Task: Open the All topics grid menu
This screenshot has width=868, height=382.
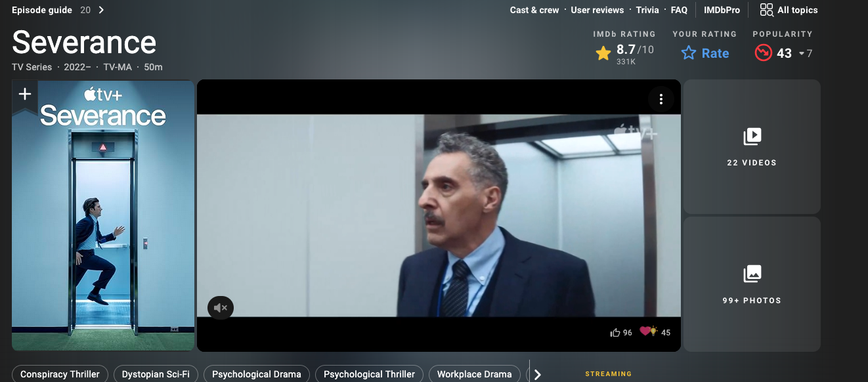Action: tap(789, 10)
